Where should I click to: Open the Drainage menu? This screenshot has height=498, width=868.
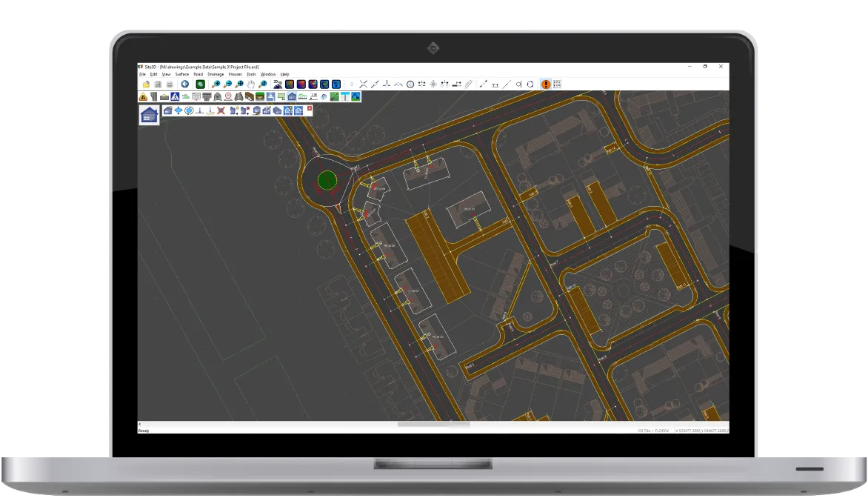coord(216,74)
